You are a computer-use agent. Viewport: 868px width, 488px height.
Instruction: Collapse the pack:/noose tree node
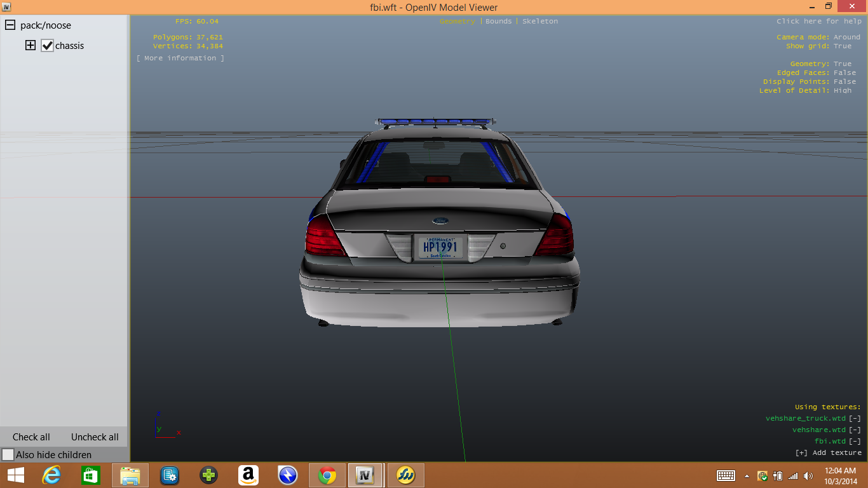(10, 25)
